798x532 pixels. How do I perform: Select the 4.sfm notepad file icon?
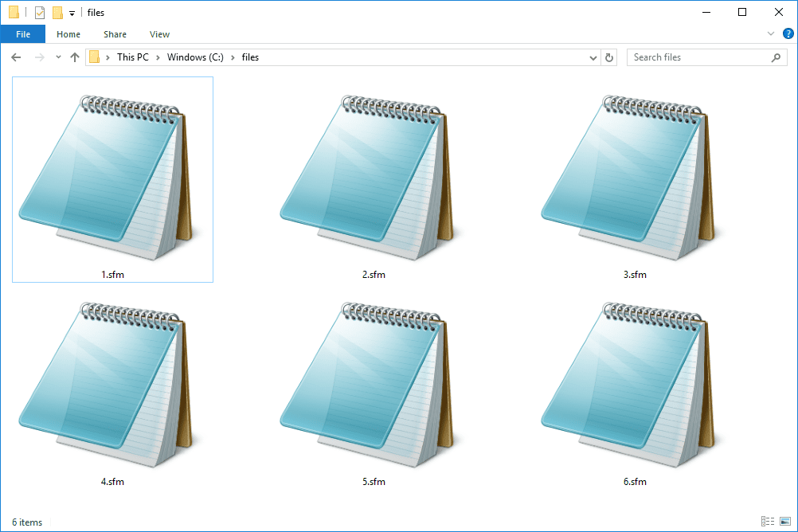107,385
